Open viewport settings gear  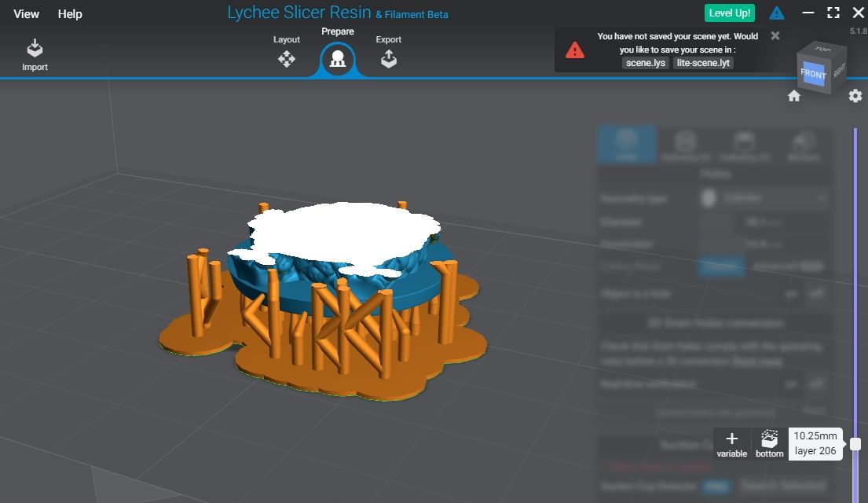[x=855, y=96]
